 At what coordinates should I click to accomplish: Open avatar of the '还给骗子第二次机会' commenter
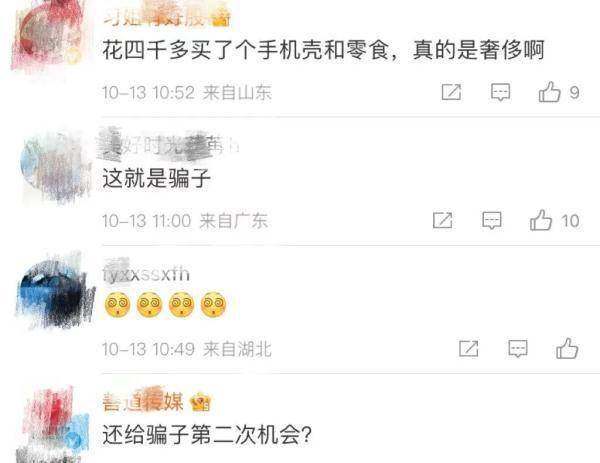pyautogui.click(x=55, y=425)
